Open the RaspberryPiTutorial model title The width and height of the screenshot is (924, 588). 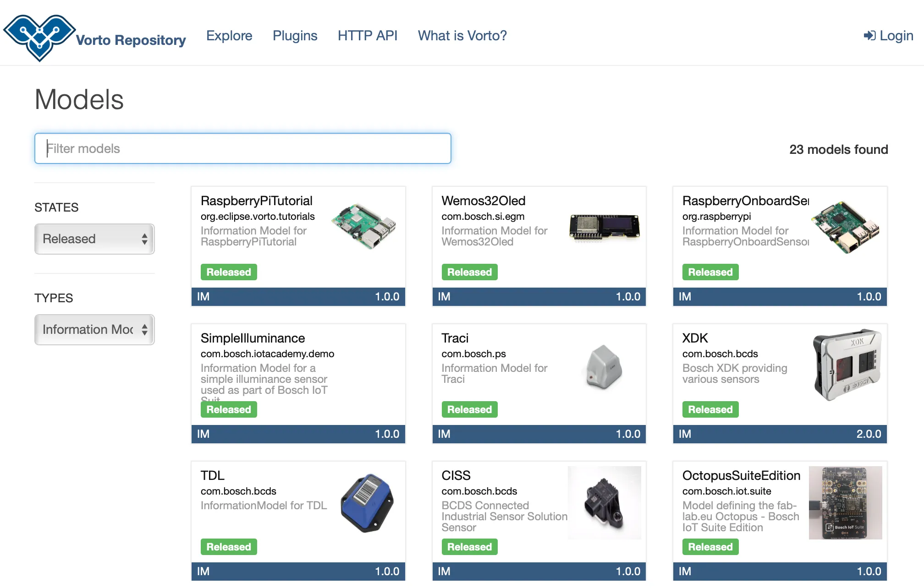point(257,201)
